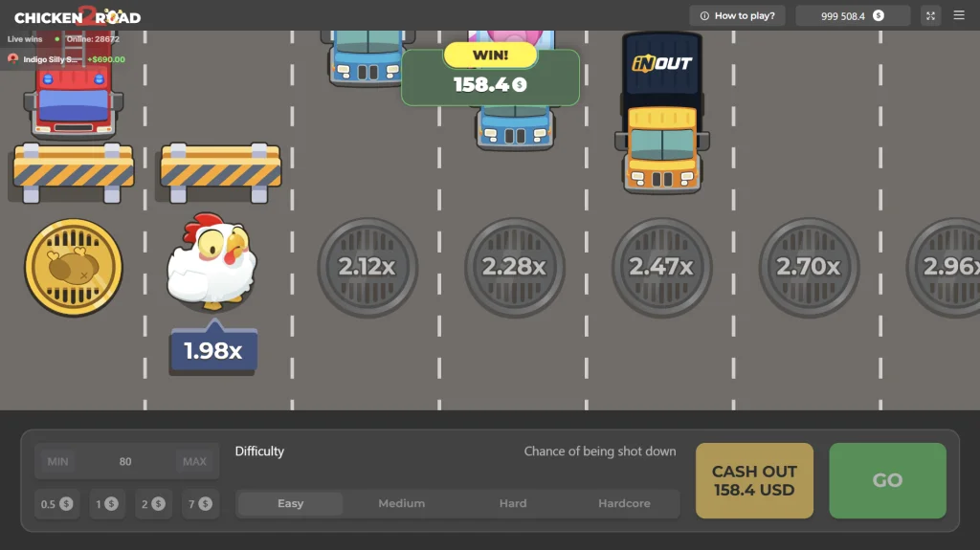
Task: Click the golden chicken coin
Action: tap(74, 268)
